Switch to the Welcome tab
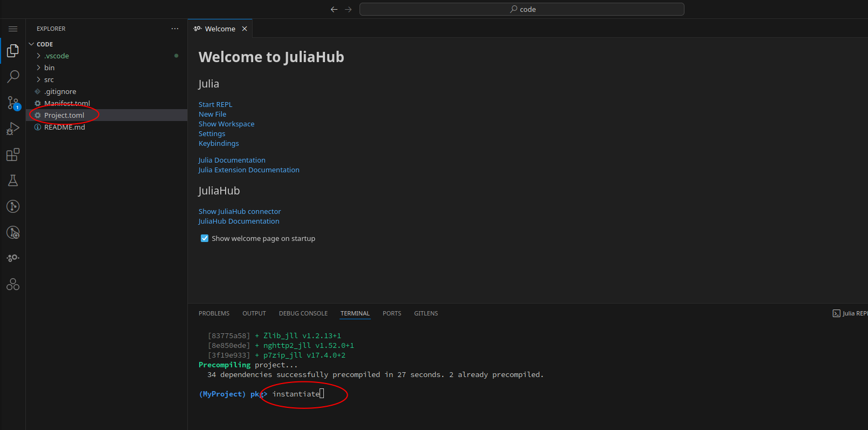The image size is (868, 430). coord(220,29)
